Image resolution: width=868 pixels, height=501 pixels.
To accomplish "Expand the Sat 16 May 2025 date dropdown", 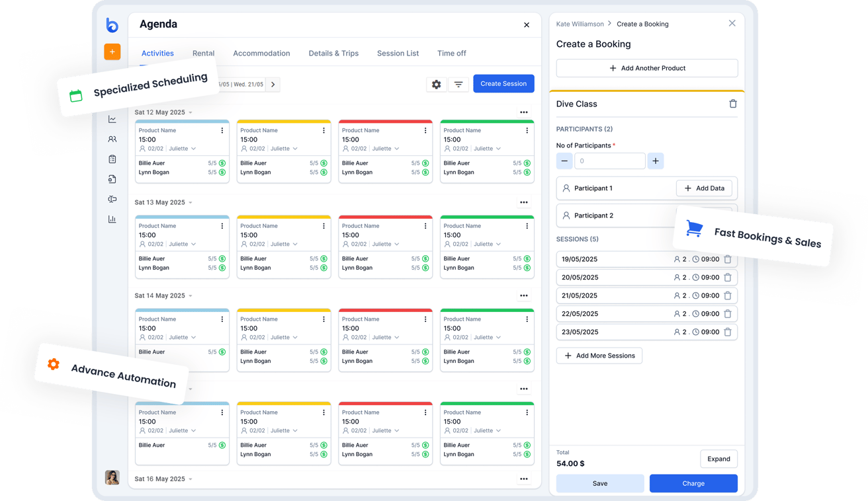I will click(x=191, y=479).
